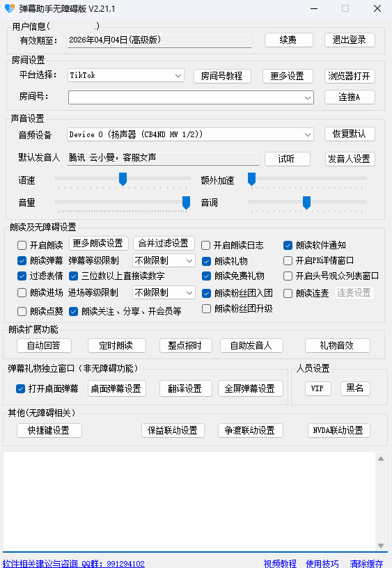Open the 平台选择 TikTok dropdown
Screen dimensions: 392x568
point(126,75)
